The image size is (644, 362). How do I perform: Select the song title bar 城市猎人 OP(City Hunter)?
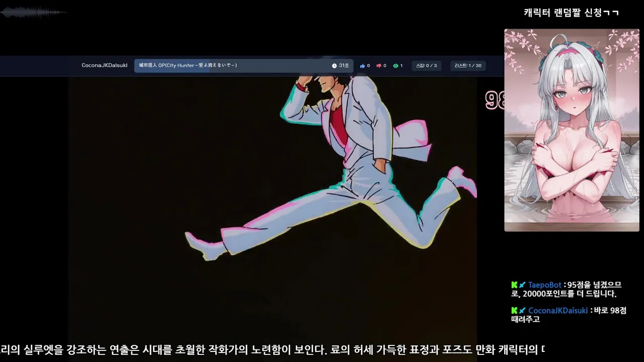tap(244, 66)
